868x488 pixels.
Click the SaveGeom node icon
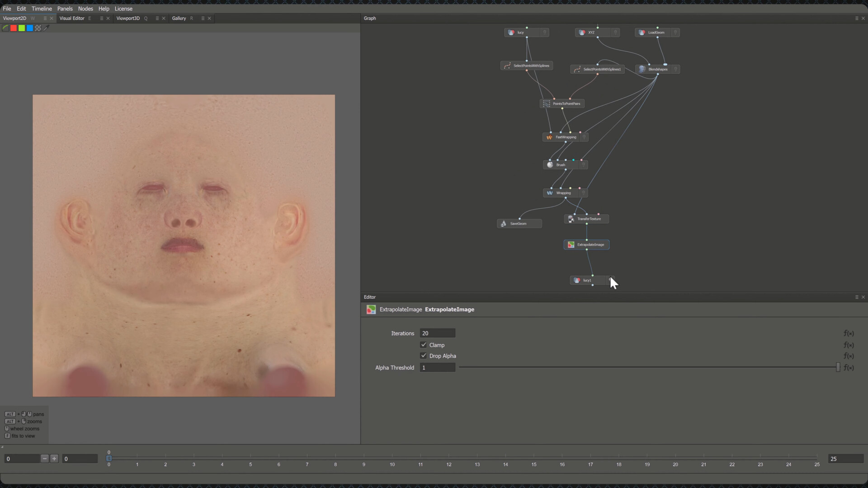503,223
